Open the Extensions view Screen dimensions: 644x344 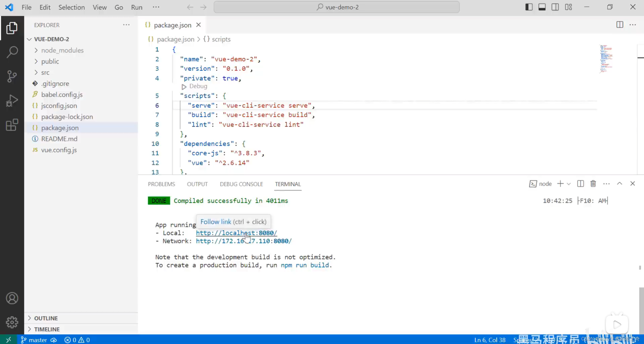12,125
